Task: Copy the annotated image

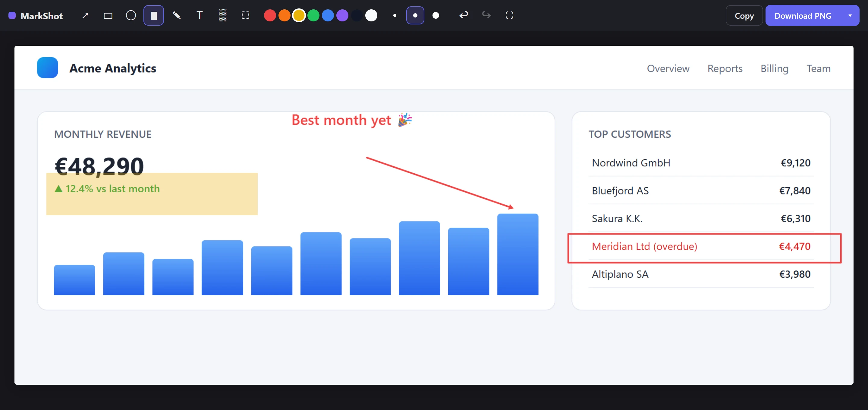Action: pyautogui.click(x=744, y=15)
